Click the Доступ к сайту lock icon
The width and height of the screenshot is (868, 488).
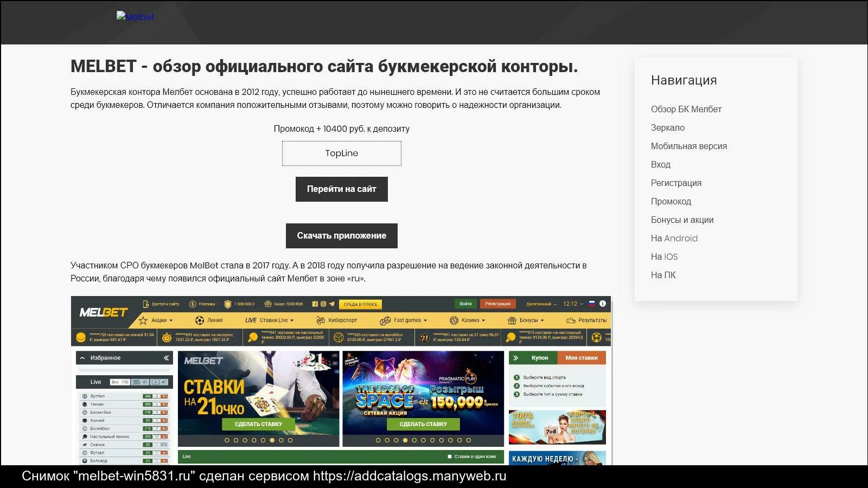click(x=145, y=304)
